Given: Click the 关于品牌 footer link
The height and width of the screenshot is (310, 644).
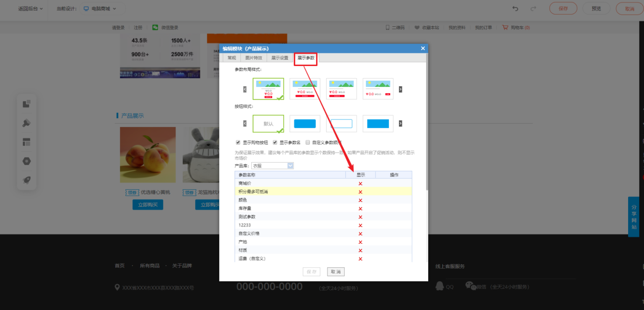Looking at the screenshot, I should (182, 266).
